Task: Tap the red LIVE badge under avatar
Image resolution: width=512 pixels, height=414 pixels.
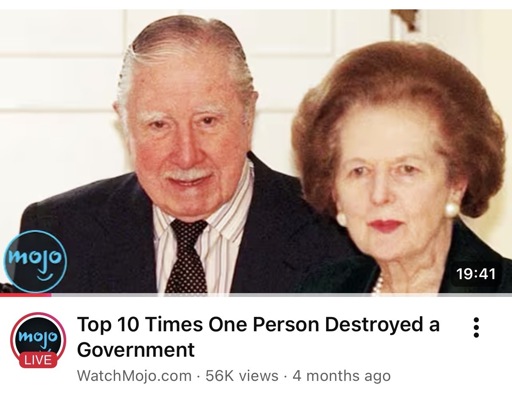Action: tap(38, 360)
